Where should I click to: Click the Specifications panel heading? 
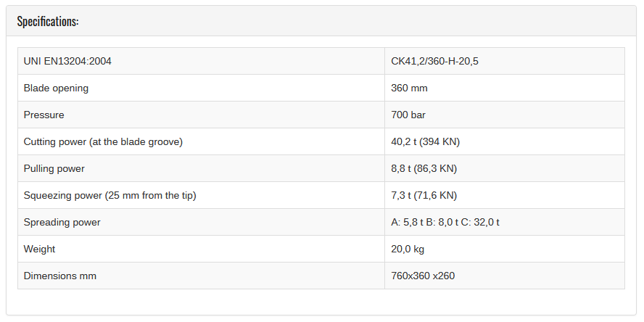click(x=48, y=21)
